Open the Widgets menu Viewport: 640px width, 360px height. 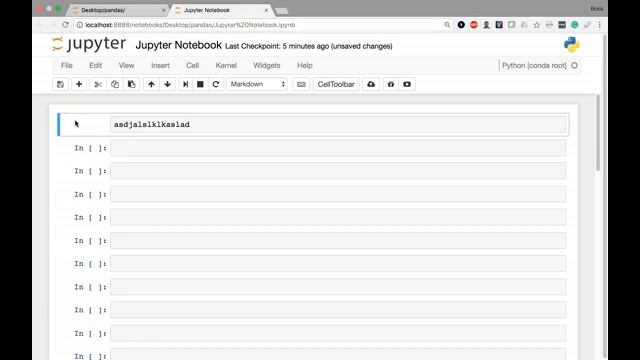(x=267, y=65)
